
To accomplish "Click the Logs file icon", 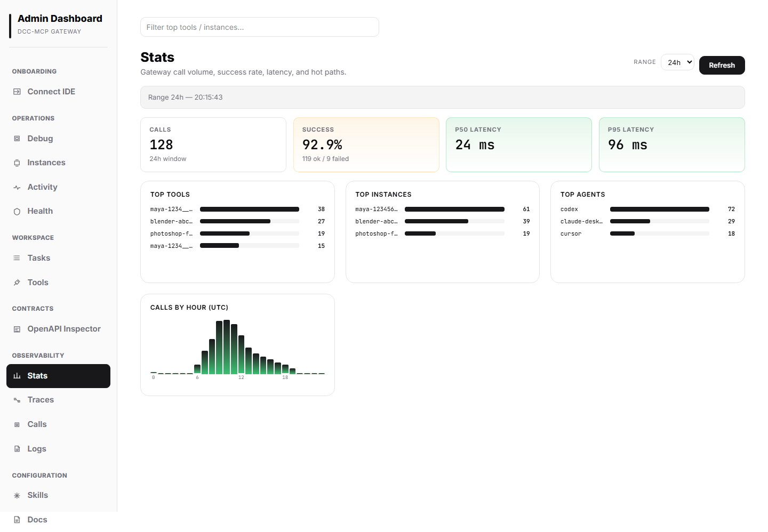I will [17, 449].
